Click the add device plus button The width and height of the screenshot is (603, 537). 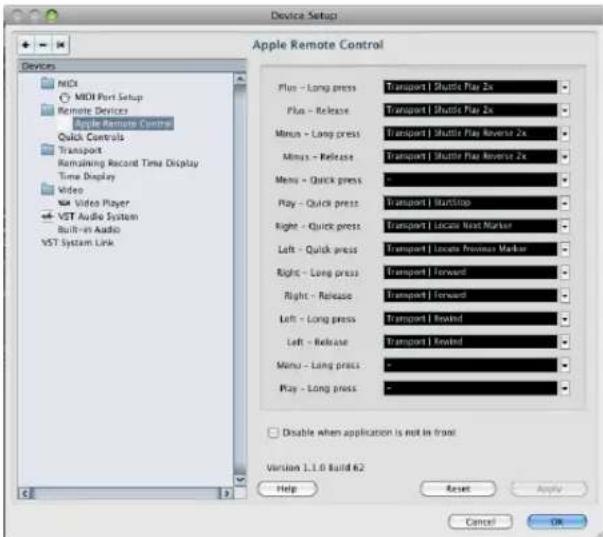point(26,45)
